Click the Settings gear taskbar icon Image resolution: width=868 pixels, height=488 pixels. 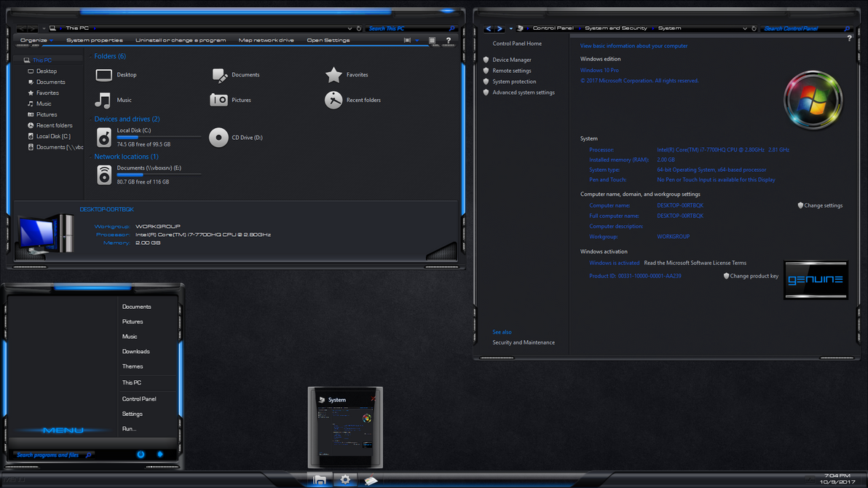tap(345, 480)
